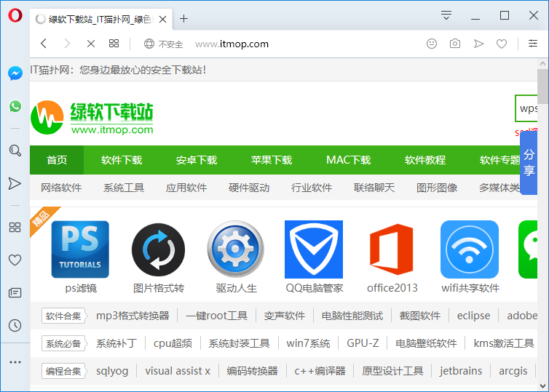Go forward with the forward arrow
This screenshot has height=392, width=549.
click(x=67, y=44)
